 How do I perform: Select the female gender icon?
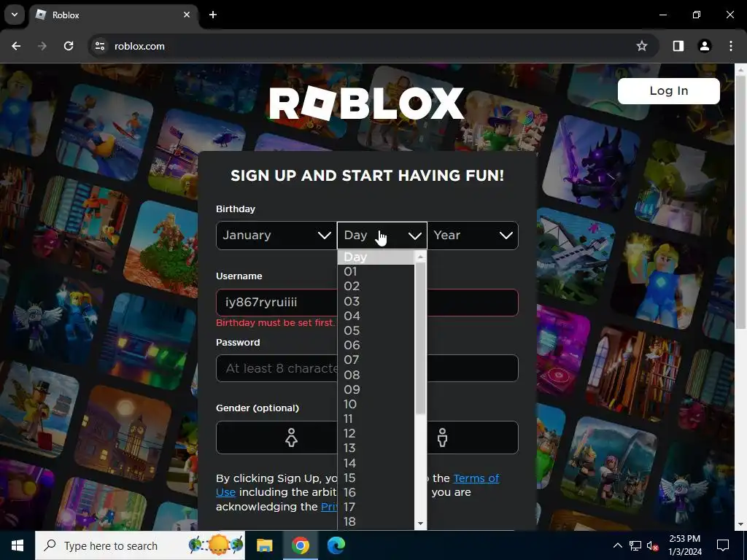point(291,437)
